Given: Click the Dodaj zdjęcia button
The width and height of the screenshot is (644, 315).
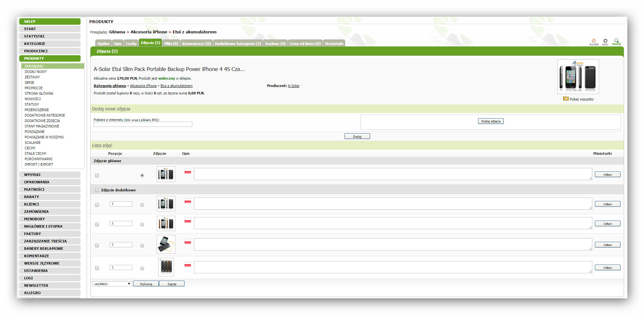Looking at the screenshot, I should coord(491,121).
